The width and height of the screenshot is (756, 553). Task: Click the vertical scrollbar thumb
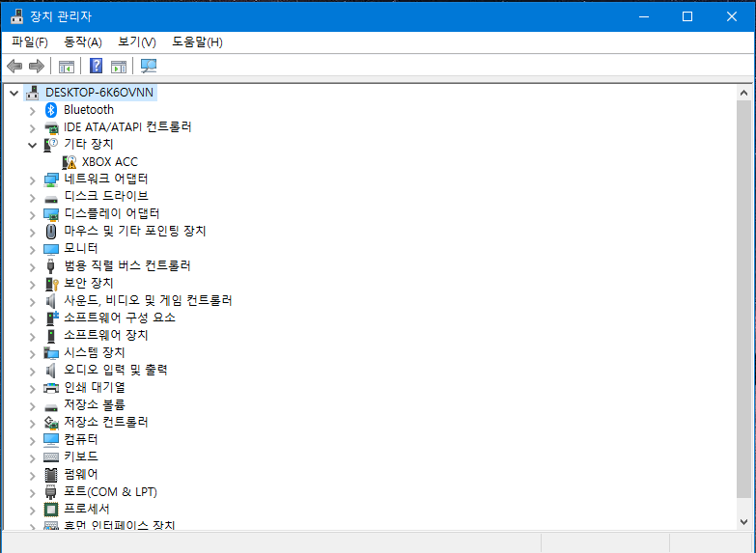[x=743, y=299]
